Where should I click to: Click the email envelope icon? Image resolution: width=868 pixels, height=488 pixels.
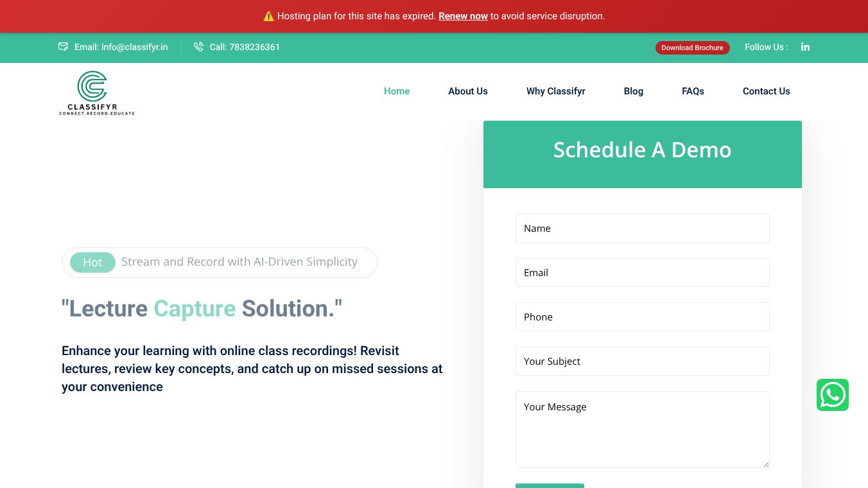tap(63, 47)
